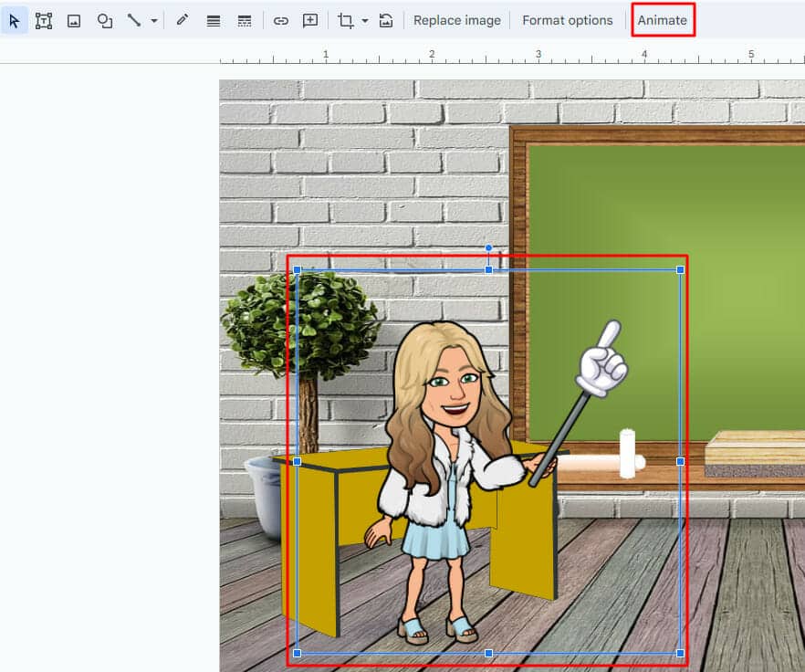
Task: Crop the selected image
Action: (345, 19)
